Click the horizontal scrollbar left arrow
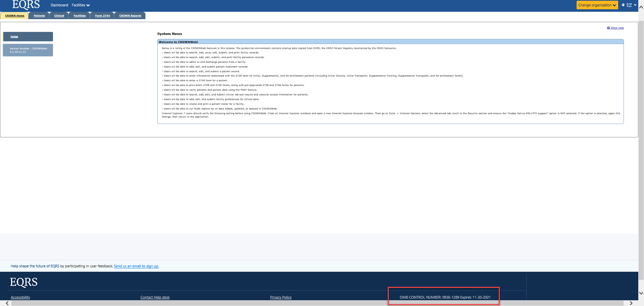Viewport: 644px width, 306px height. 7,303
